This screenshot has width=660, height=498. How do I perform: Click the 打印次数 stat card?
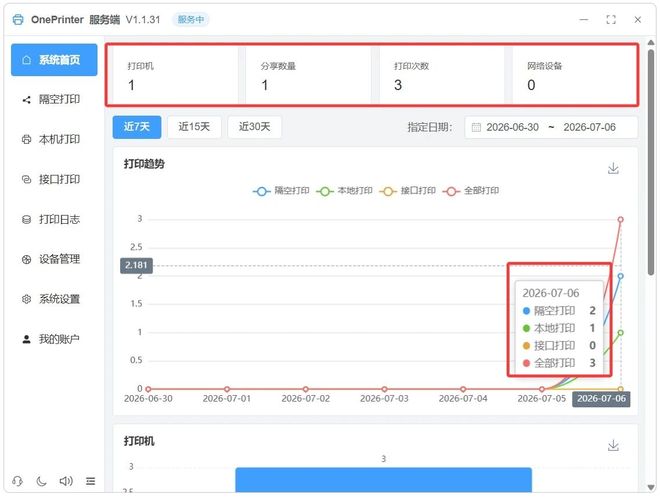(x=442, y=75)
